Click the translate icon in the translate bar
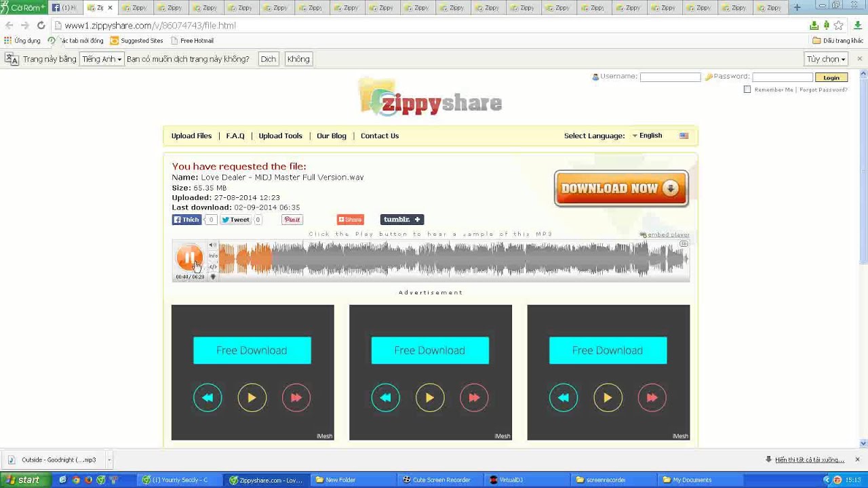Screen dimensions: 868x488 point(12,59)
